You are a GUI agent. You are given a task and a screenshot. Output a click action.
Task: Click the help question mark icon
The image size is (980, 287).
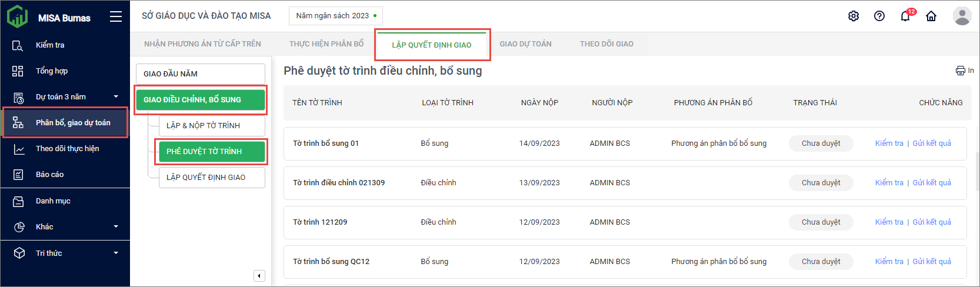click(x=879, y=16)
